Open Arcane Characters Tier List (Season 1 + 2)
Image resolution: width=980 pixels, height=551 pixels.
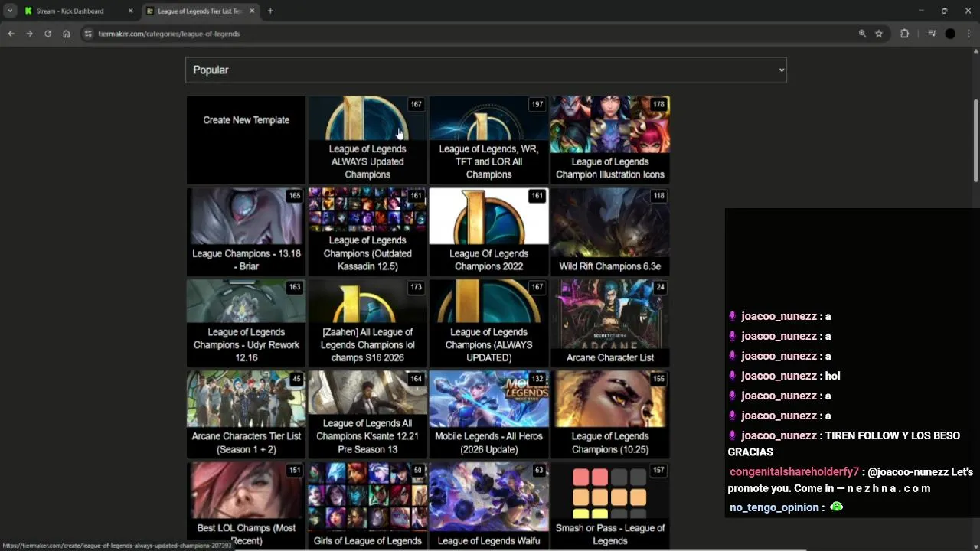coord(246,415)
